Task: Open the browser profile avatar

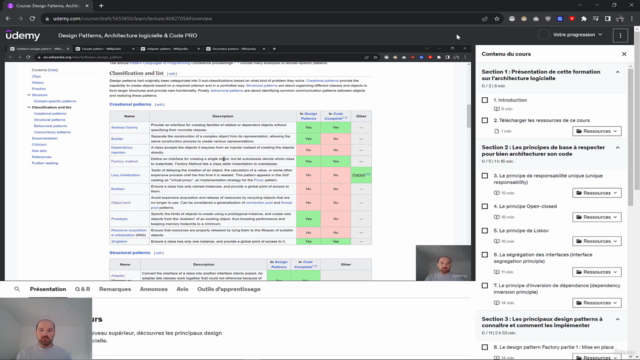Action: [x=620, y=19]
